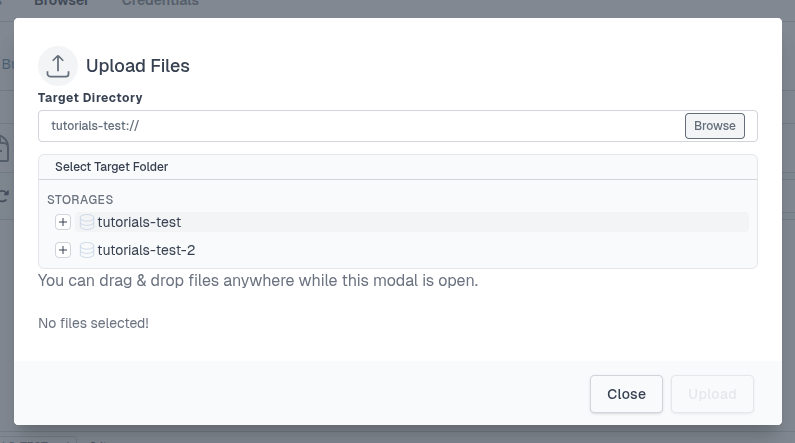This screenshot has width=795, height=443.
Task: Focus the Target Directory path input field
Action: [x=360, y=126]
